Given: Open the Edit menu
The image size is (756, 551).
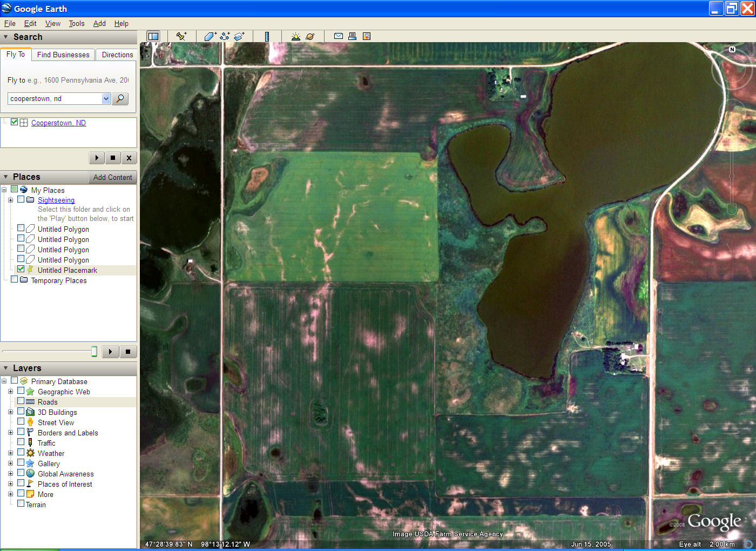Looking at the screenshot, I should coord(30,23).
